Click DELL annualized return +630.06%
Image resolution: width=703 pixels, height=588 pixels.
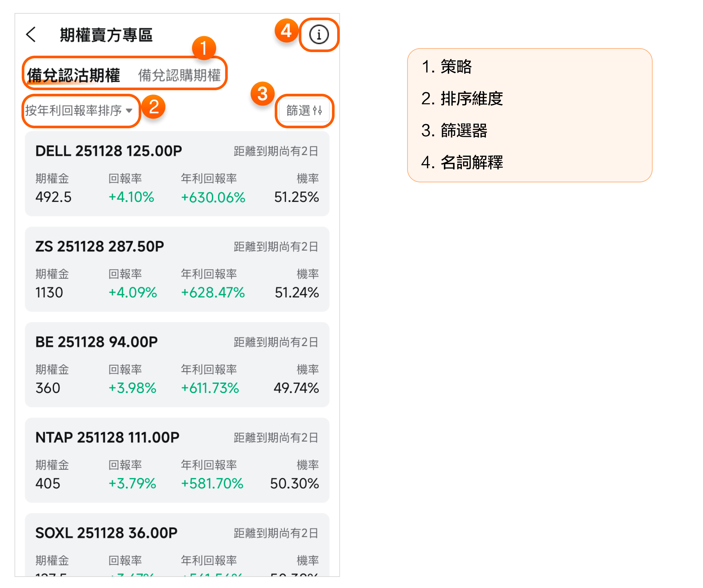click(x=213, y=197)
